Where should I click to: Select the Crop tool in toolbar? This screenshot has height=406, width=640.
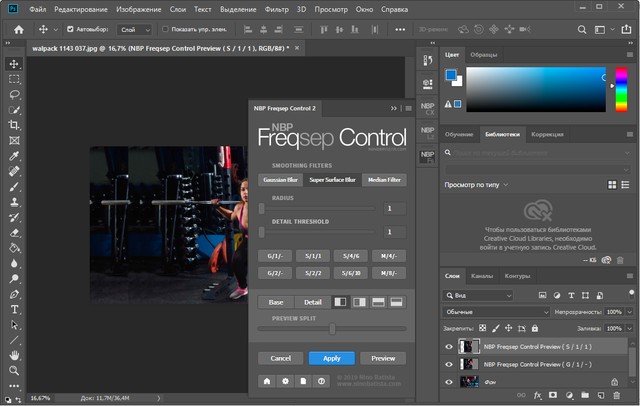tap(14, 125)
